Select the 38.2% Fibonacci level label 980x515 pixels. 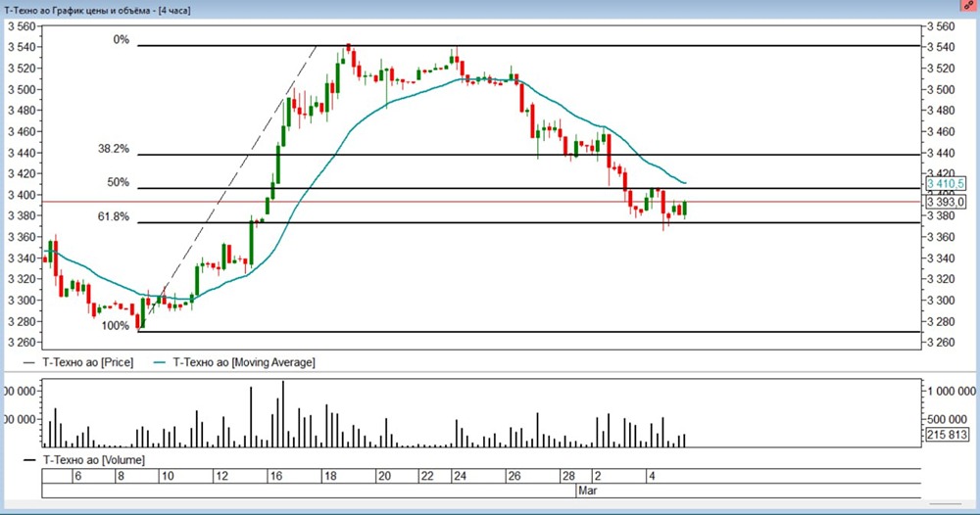tap(113, 149)
